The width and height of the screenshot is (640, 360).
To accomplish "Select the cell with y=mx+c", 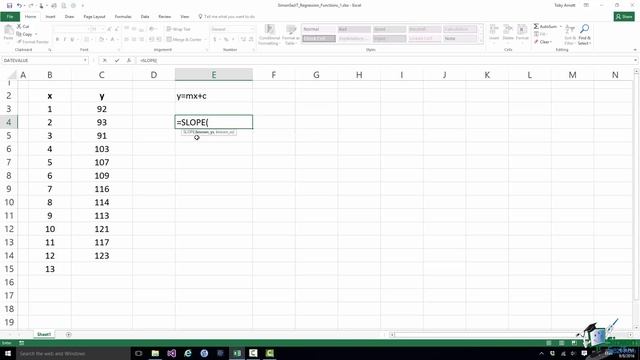I will (213, 96).
